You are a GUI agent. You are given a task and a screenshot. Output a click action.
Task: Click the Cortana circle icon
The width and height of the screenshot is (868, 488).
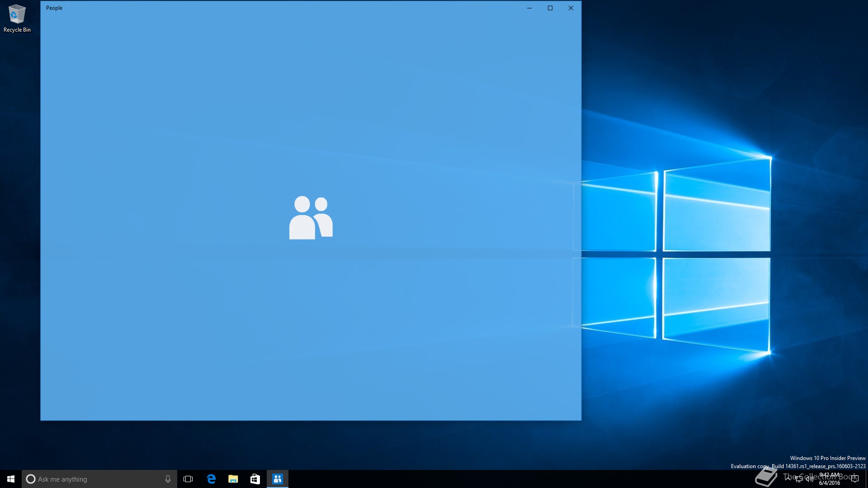[x=31, y=479]
